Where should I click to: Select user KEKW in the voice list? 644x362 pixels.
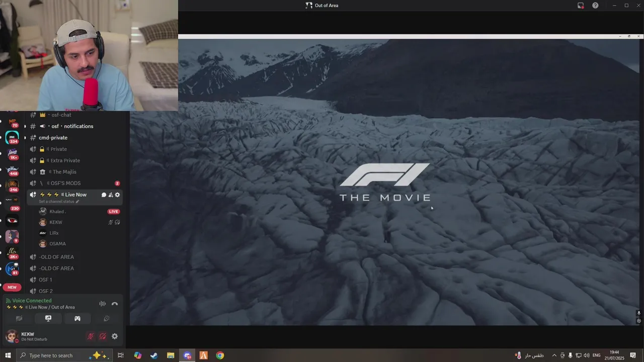pos(55,222)
